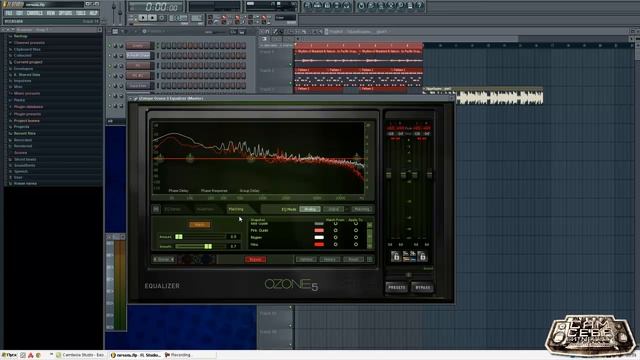Expand the Plugin presets folder

coord(27,114)
